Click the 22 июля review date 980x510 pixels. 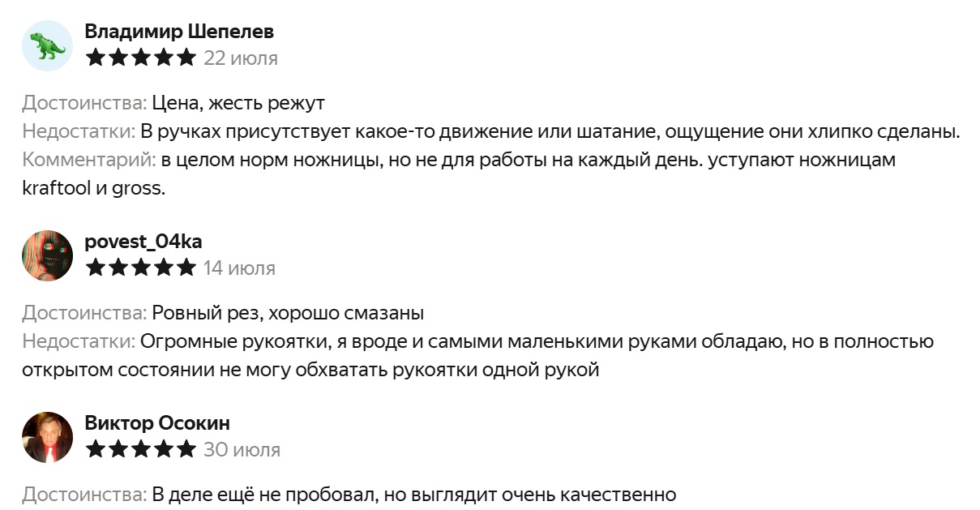click(x=241, y=58)
